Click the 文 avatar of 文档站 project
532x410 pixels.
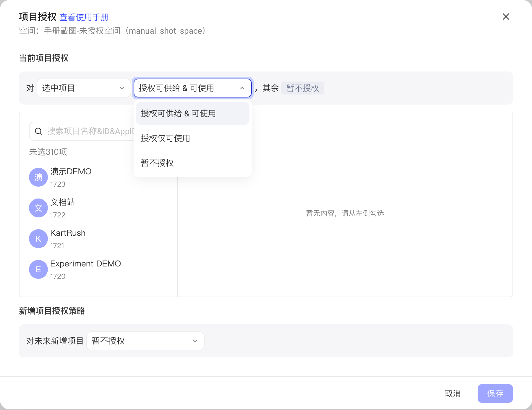point(38,208)
